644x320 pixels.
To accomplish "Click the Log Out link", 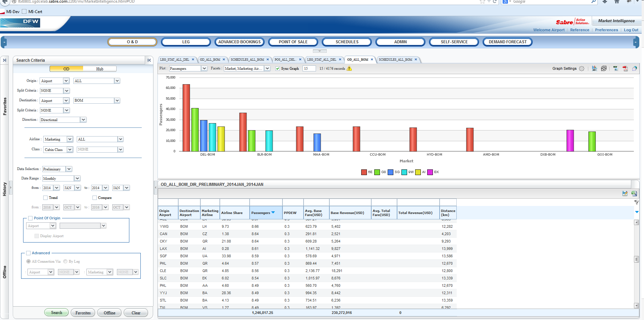I will pyautogui.click(x=631, y=30).
